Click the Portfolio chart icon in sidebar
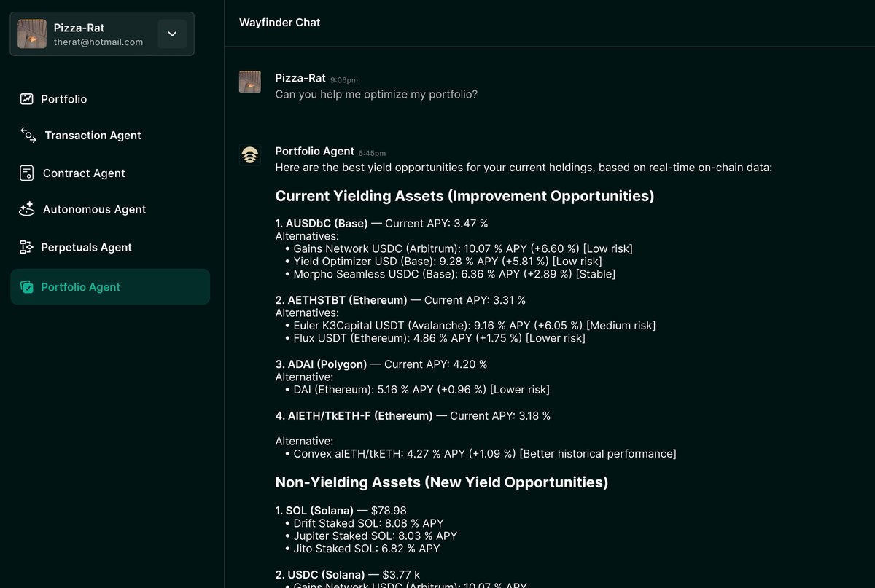Image resolution: width=875 pixels, height=588 pixels. (x=27, y=99)
